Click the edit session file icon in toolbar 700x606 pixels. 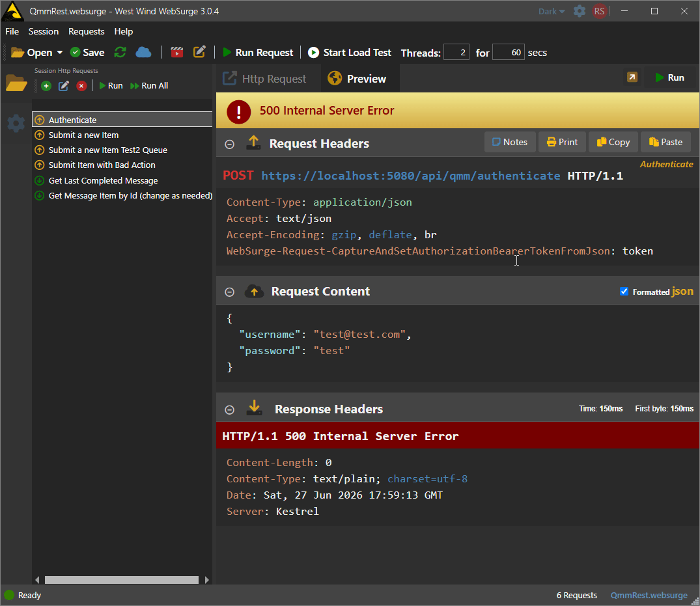pyautogui.click(x=199, y=52)
